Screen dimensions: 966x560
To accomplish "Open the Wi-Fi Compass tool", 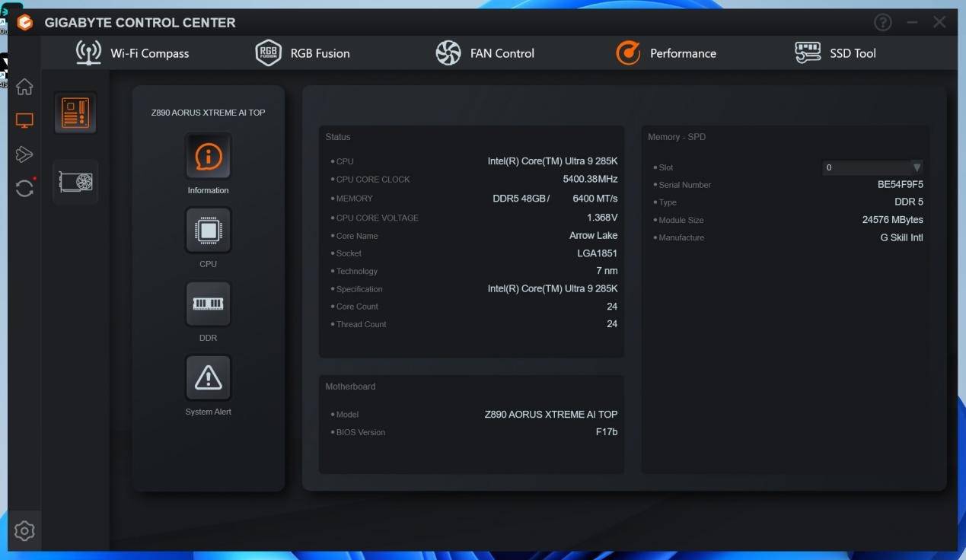I will [x=132, y=53].
